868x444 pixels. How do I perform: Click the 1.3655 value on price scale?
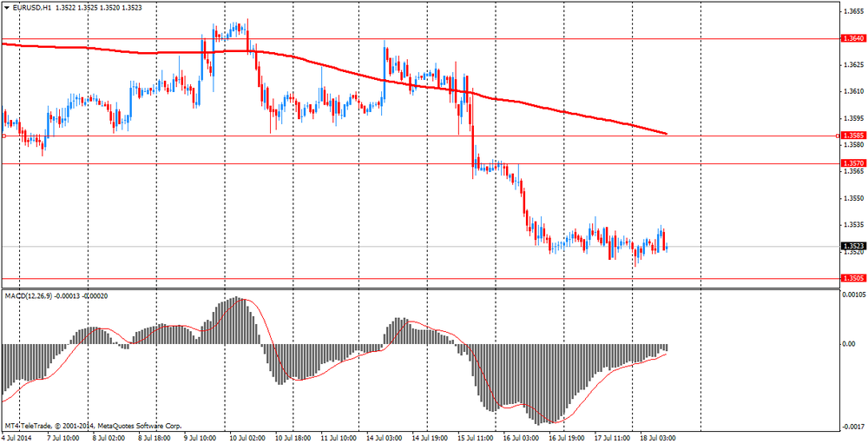pyautogui.click(x=852, y=11)
